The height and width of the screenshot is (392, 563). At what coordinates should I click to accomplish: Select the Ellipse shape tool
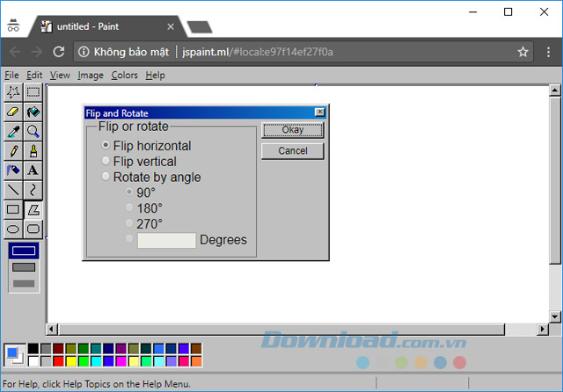click(12, 229)
